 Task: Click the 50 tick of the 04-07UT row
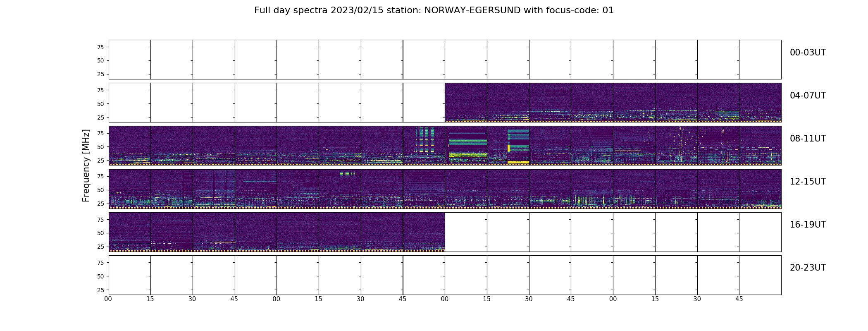tap(100, 104)
